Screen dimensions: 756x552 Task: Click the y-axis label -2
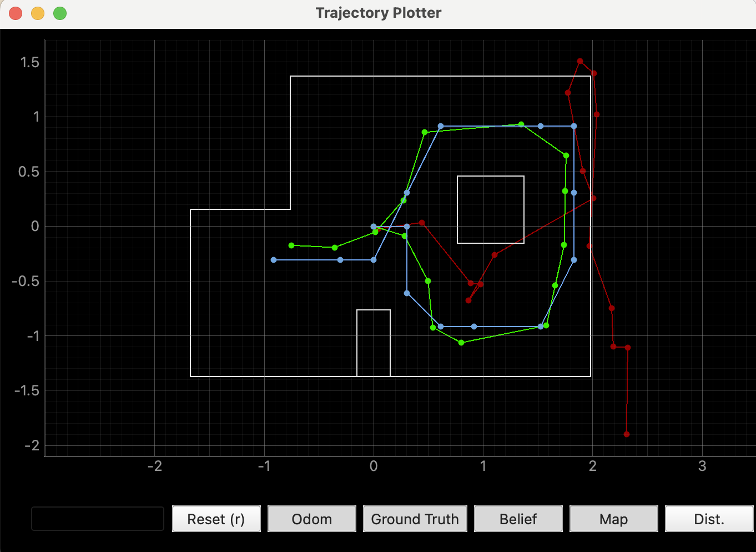[x=32, y=445]
